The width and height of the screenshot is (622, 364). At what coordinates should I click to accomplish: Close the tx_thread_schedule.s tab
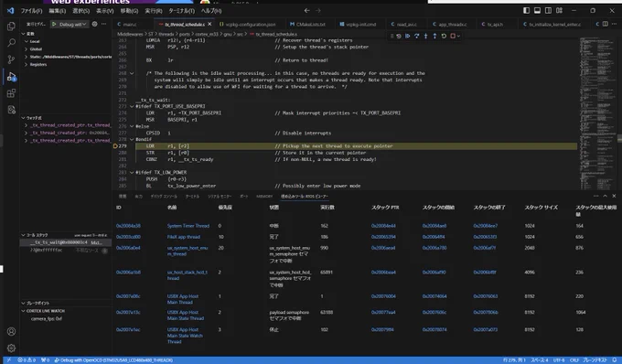coord(209,24)
